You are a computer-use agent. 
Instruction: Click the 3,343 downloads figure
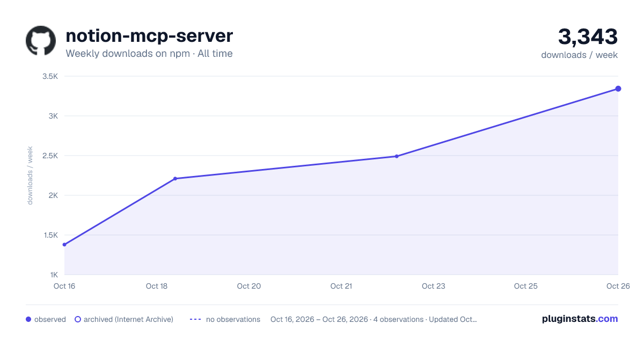[588, 37]
